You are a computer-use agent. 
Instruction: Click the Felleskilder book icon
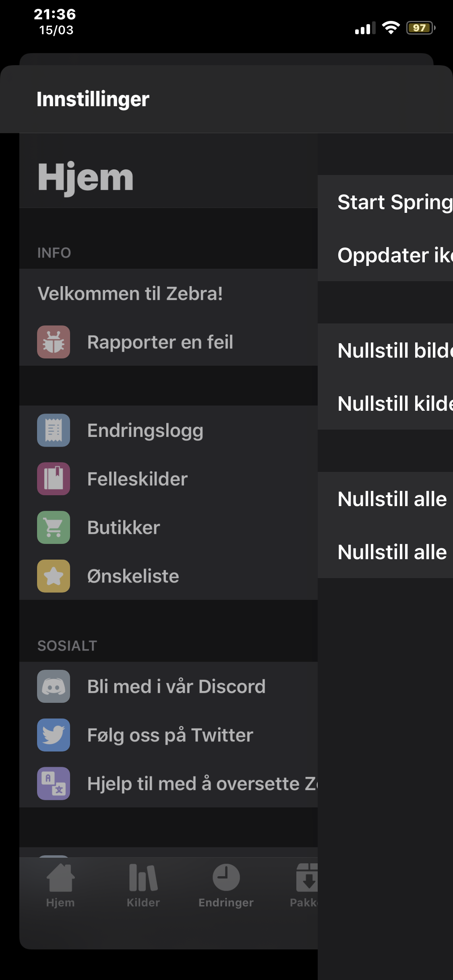click(x=53, y=479)
